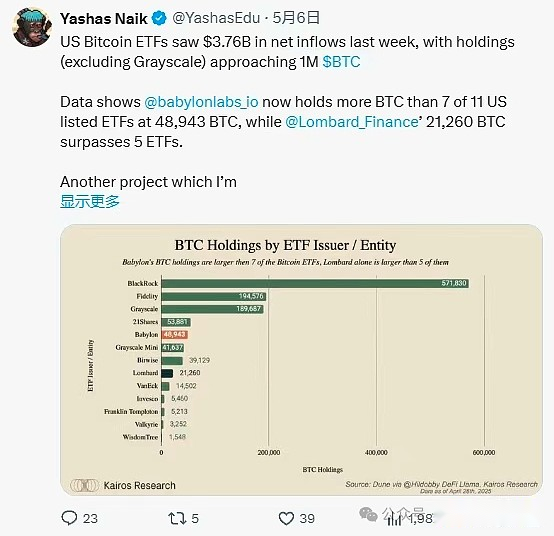The width and height of the screenshot is (554, 536).
Task: Open Yashas Naik's profile avatar
Action: click(33, 27)
